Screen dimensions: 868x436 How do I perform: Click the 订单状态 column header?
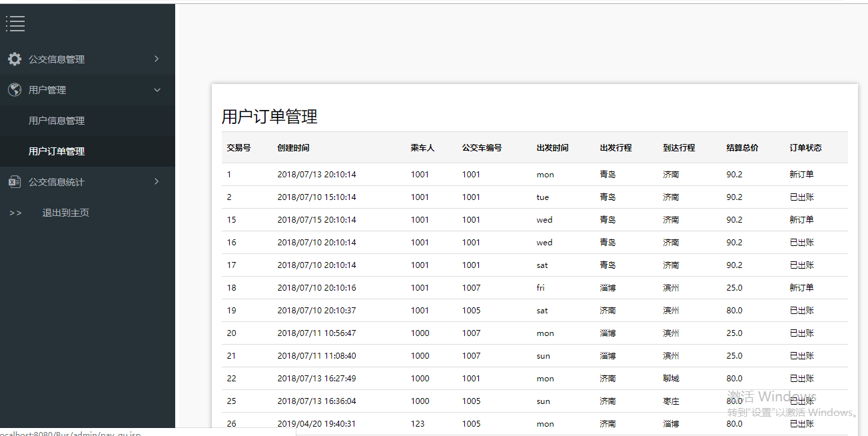[x=805, y=148]
